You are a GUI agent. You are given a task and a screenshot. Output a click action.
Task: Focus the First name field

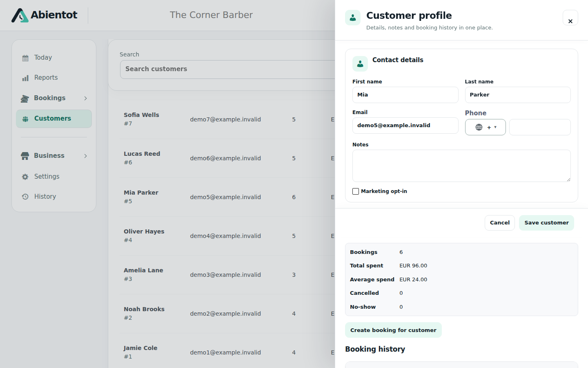405,95
